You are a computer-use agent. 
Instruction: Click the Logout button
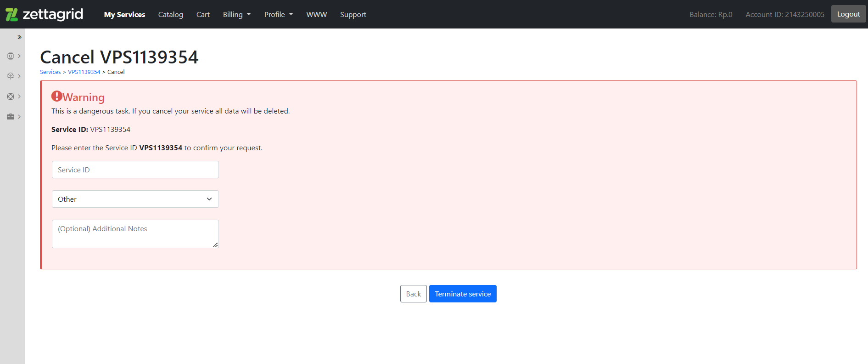[848, 14]
